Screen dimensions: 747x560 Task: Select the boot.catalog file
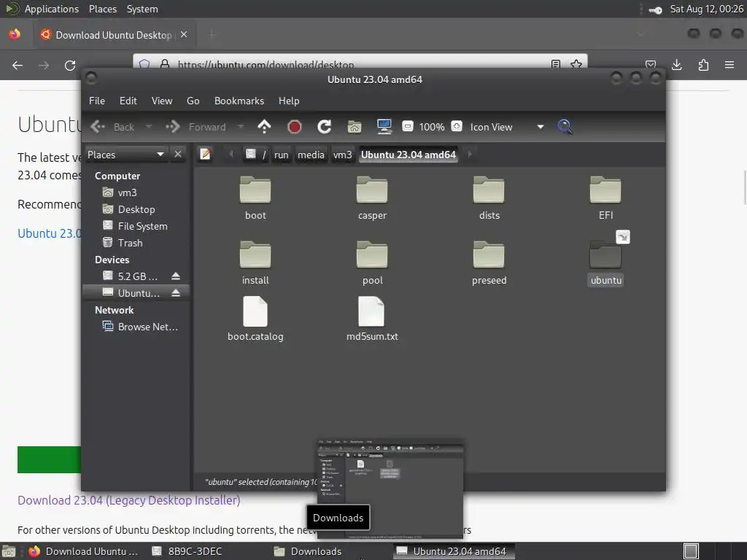coord(255,319)
